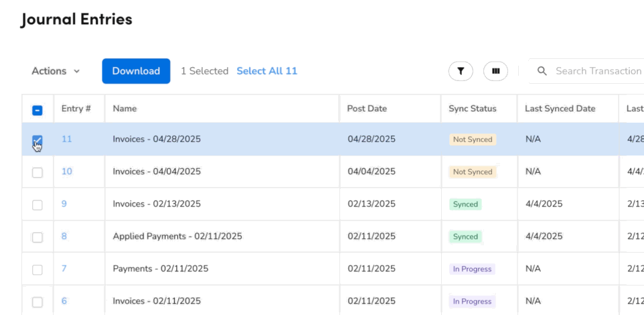Open journal entry number 6
Screen dimensions: 644x315
pyautogui.click(x=64, y=302)
